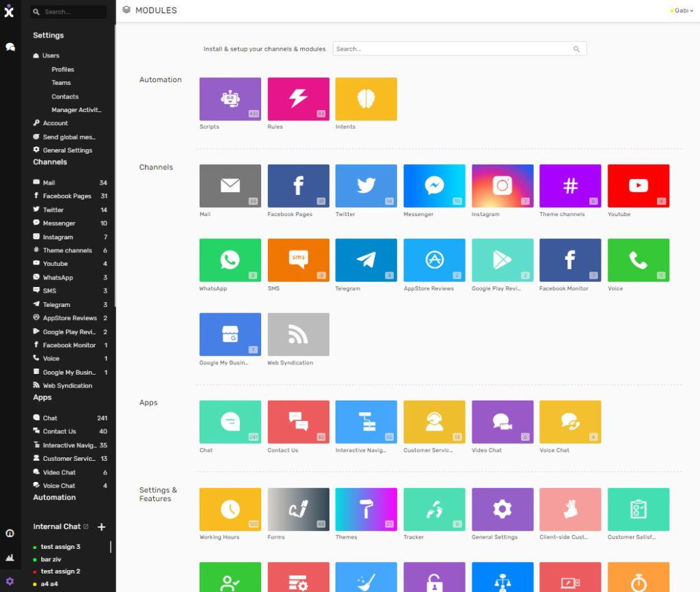Open the Forms settings tile
This screenshot has height=592, width=700.
(x=298, y=509)
